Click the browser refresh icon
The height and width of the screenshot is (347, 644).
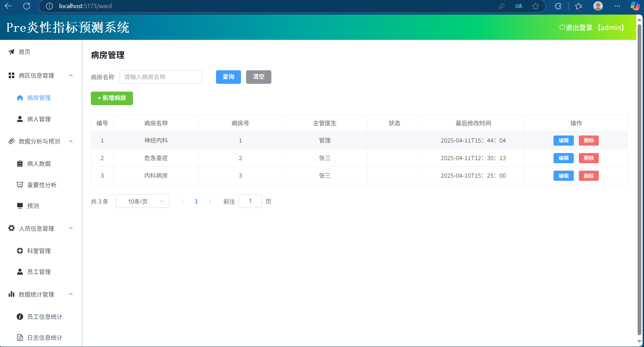pyautogui.click(x=27, y=6)
